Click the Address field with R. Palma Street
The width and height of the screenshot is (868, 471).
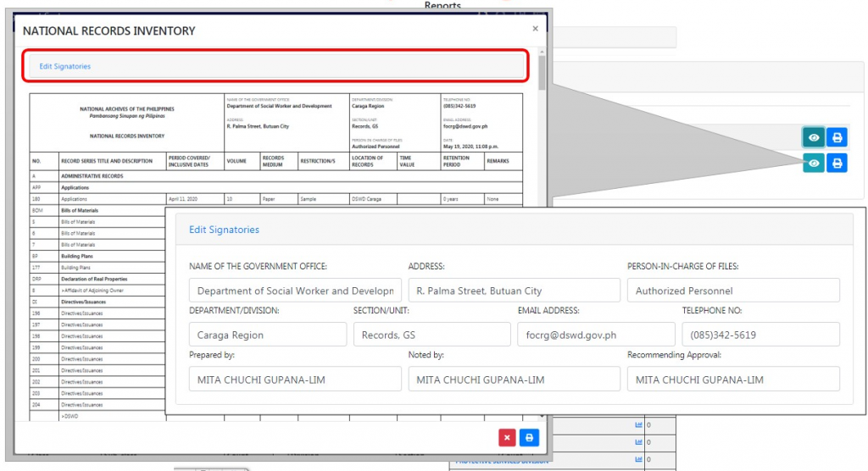[x=515, y=291]
